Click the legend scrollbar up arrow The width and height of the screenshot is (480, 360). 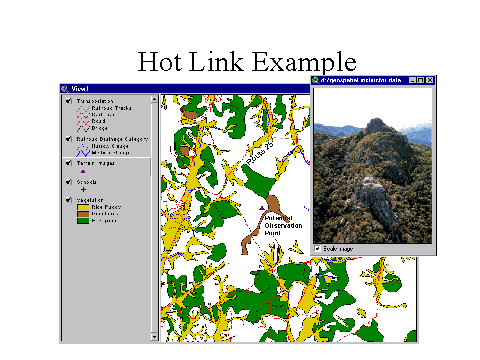154,99
